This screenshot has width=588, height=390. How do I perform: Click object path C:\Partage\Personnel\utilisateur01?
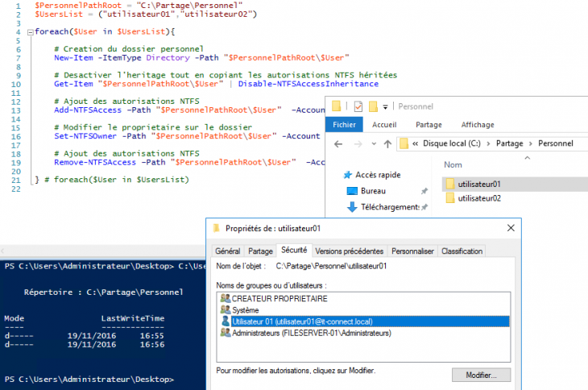[331, 266]
